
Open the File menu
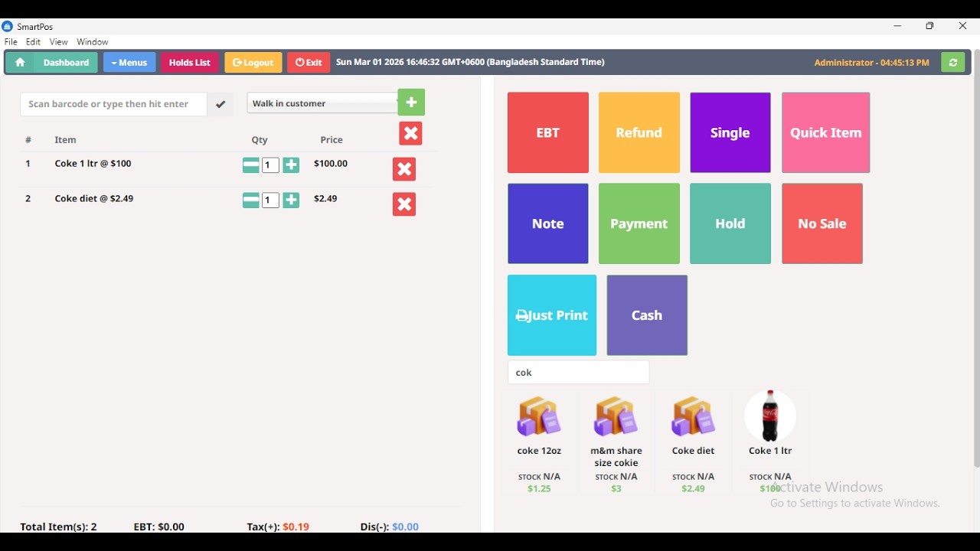coord(11,42)
